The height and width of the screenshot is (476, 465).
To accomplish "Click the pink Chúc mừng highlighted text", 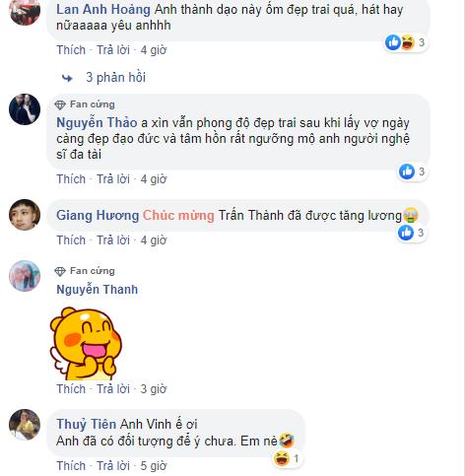I will tap(178, 216).
